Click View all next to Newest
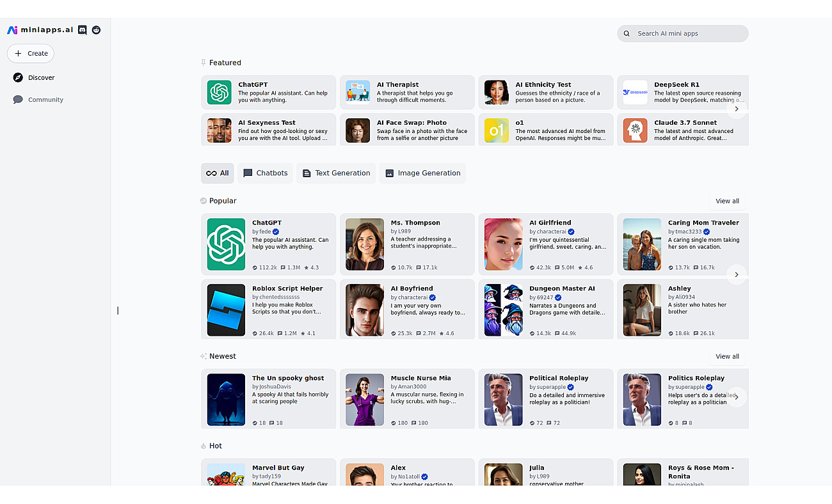Image resolution: width=832 pixels, height=504 pixels. pyautogui.click(x=727, y=356)
